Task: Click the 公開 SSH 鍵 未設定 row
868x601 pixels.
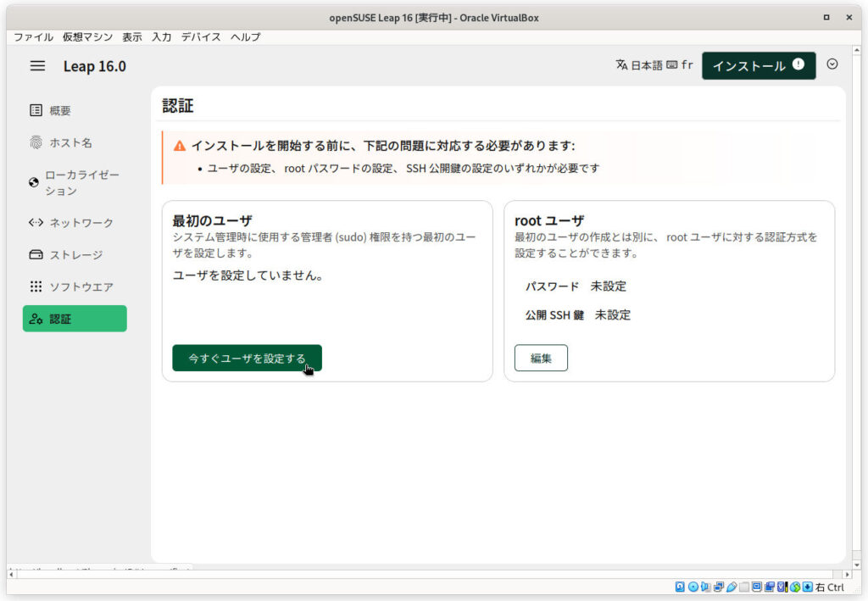Action: [x=578, y=314]
